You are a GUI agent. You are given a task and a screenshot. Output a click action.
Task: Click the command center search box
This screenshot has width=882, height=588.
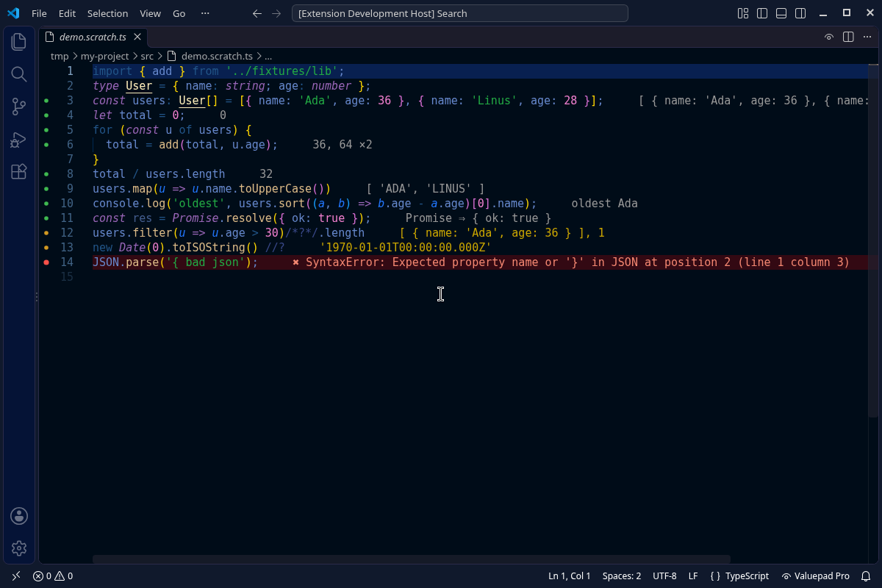pyautogui.click(x=460, y=13)
